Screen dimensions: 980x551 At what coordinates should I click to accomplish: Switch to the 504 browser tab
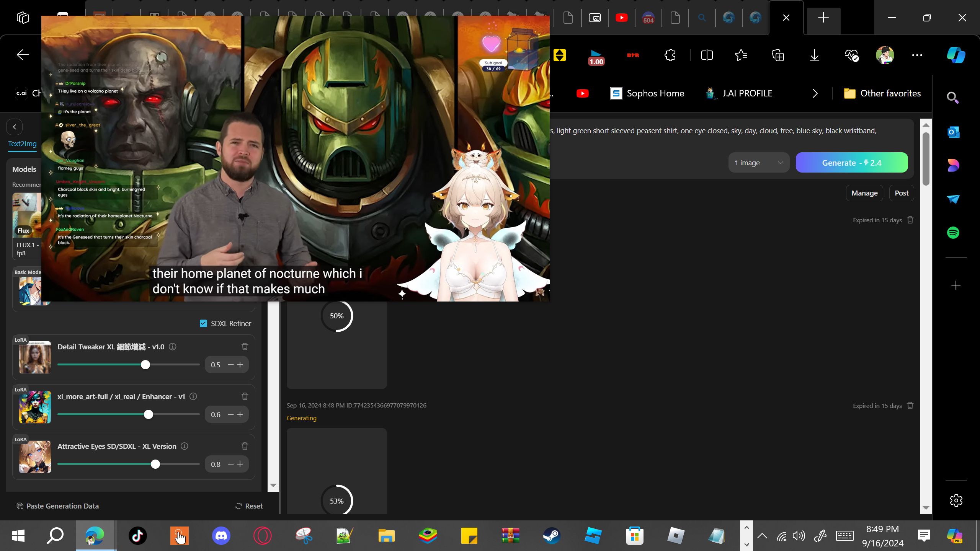tap(648, 18)
